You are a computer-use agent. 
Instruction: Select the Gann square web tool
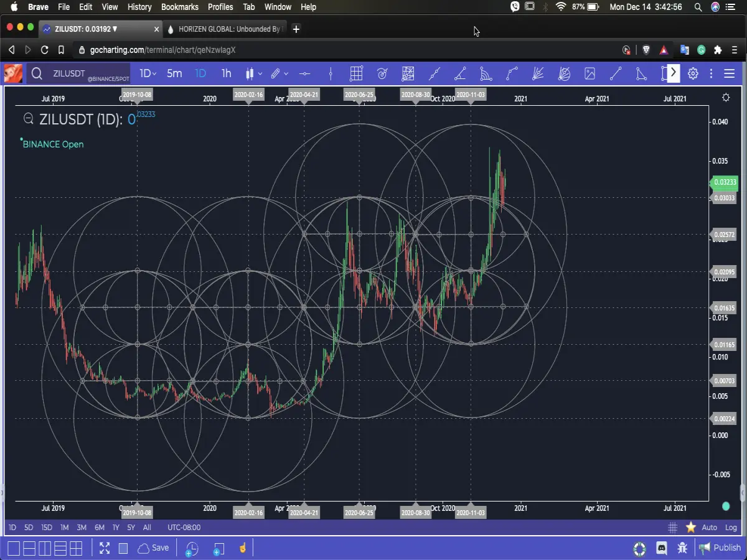click(x=408, y=73)
